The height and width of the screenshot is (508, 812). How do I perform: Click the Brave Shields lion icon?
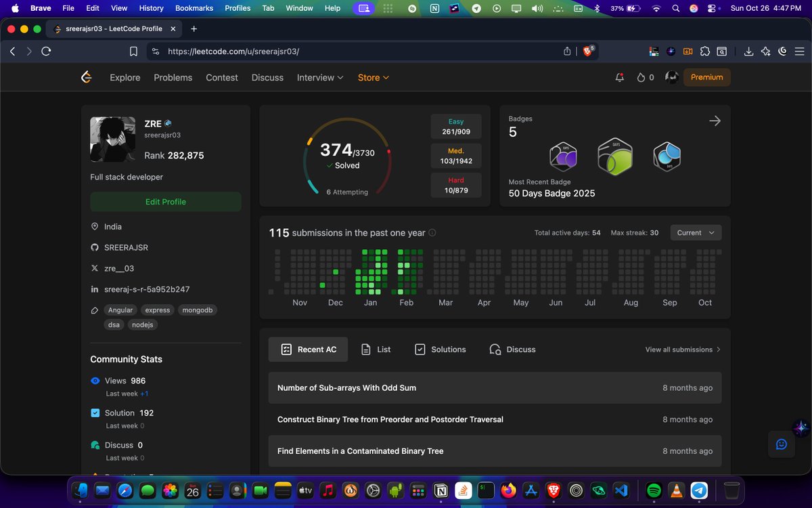click(587, 51)
